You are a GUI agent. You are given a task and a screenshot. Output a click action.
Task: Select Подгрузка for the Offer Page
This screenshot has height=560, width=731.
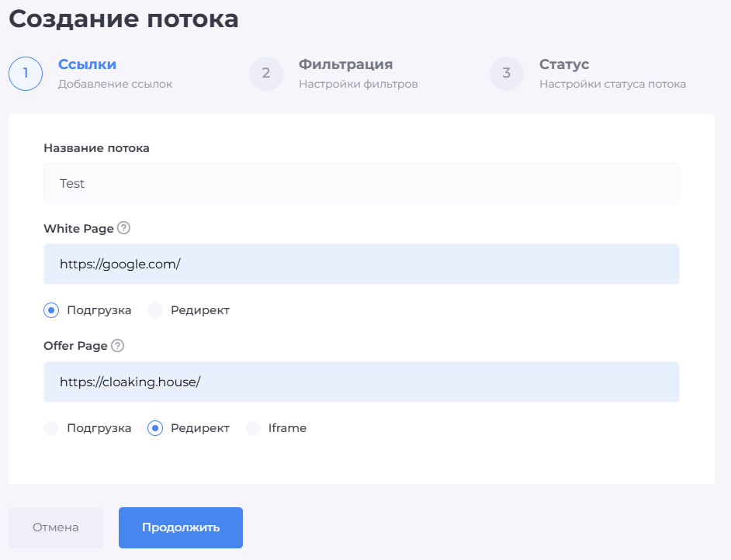(50, 427)
